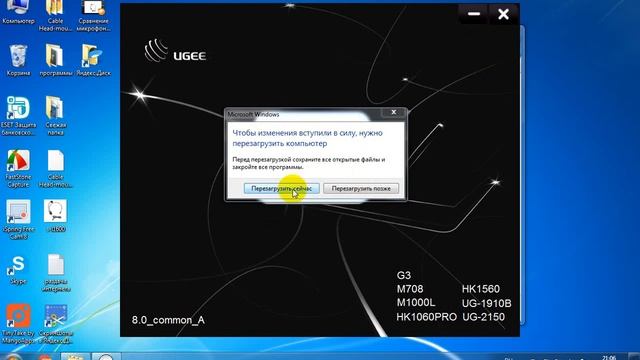Open the ESET Защита банковского shortcut
This screenshot has width=640, height=360.
(x=18, y=116)
